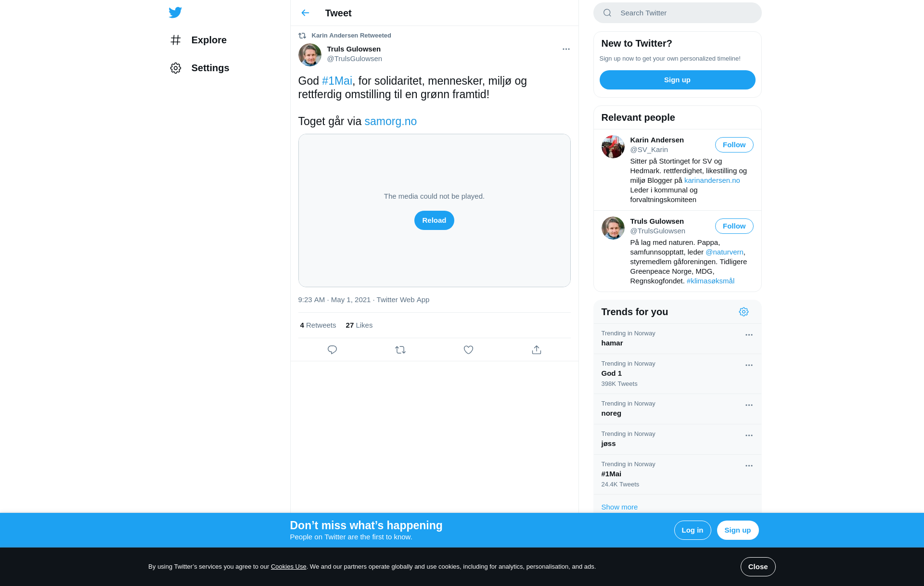Click the Search Twitter field
The height and width of the screenshot is (586, 924).
pos(677,13)
